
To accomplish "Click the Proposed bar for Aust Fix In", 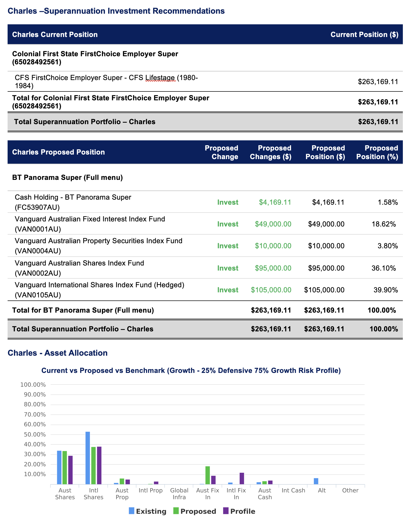I will 207,475.
